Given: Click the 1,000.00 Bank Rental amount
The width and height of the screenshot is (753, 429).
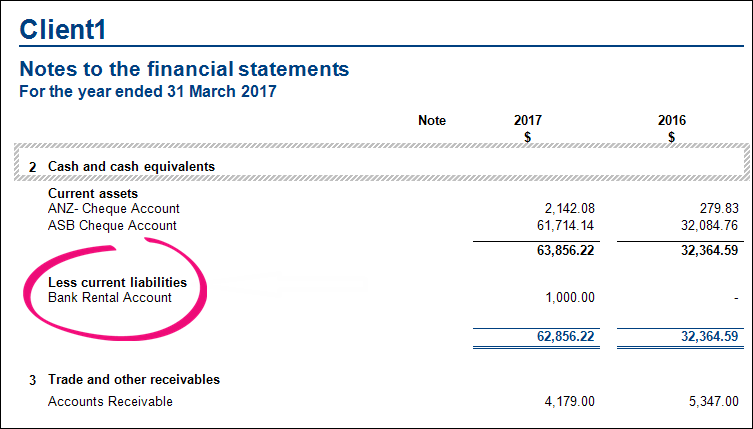Looking at the screenshot, I should (566, 298).
